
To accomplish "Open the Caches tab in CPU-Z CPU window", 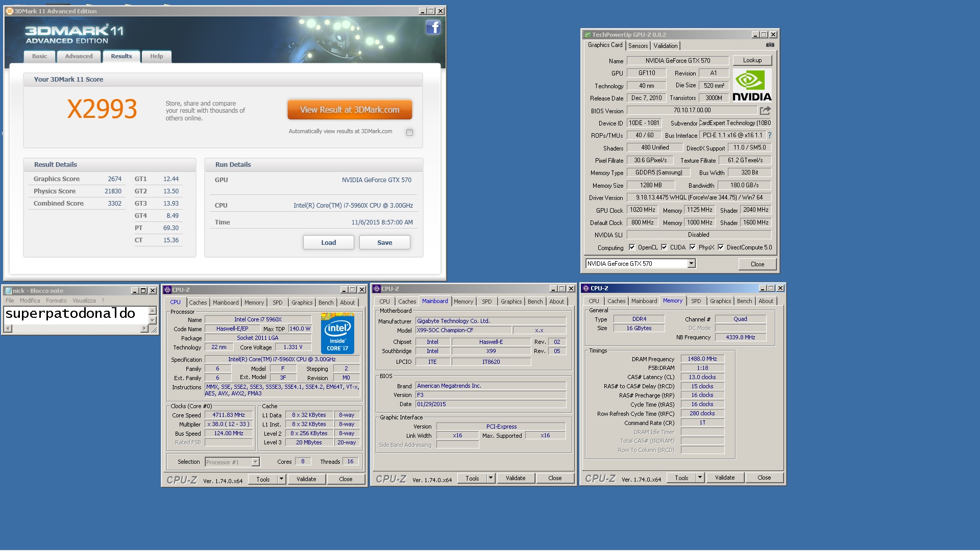I will [x=198, y=303].
